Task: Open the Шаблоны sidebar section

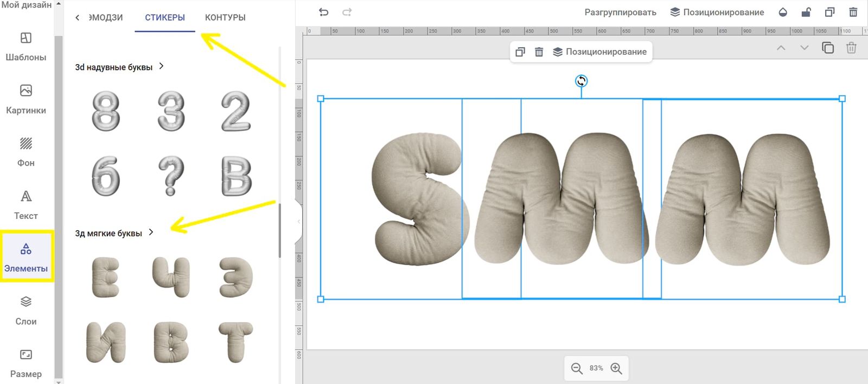Action: coord(25,46)
